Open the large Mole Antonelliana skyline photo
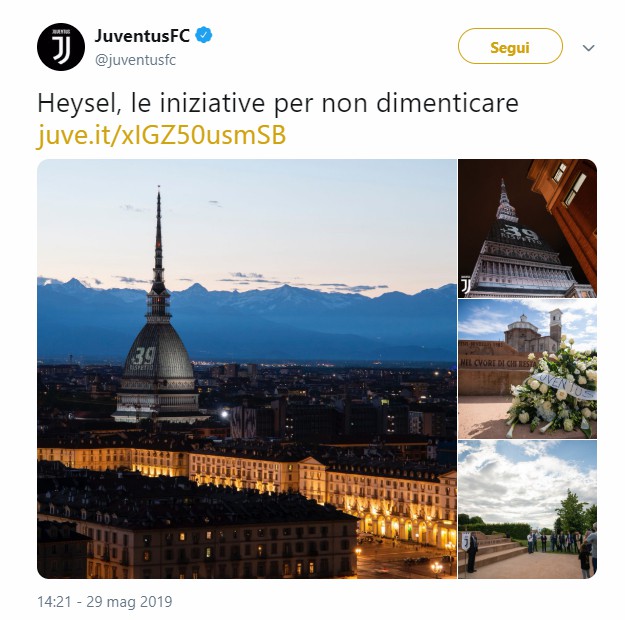Viewport: 625px width, 620px height. [x=247, y=369]
